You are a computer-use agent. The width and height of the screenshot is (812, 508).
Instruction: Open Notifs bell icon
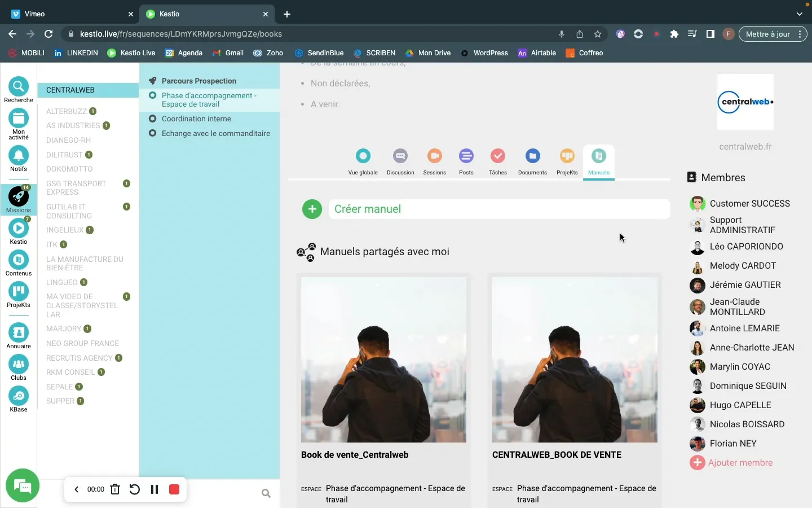19,155
